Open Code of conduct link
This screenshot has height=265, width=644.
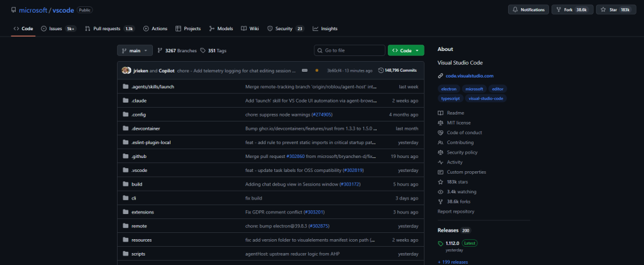coord(460,133)
